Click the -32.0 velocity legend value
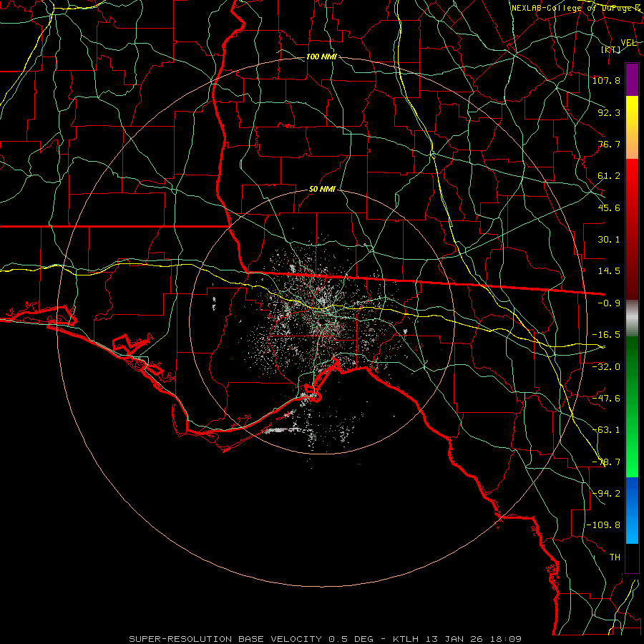 [x=606, y=367]
